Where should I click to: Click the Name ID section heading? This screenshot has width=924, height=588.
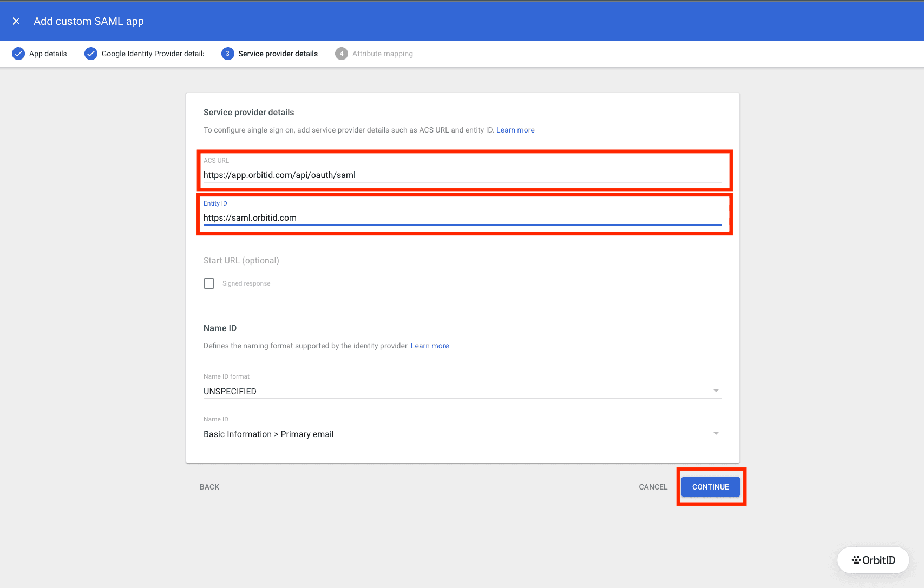coord(220,328)
